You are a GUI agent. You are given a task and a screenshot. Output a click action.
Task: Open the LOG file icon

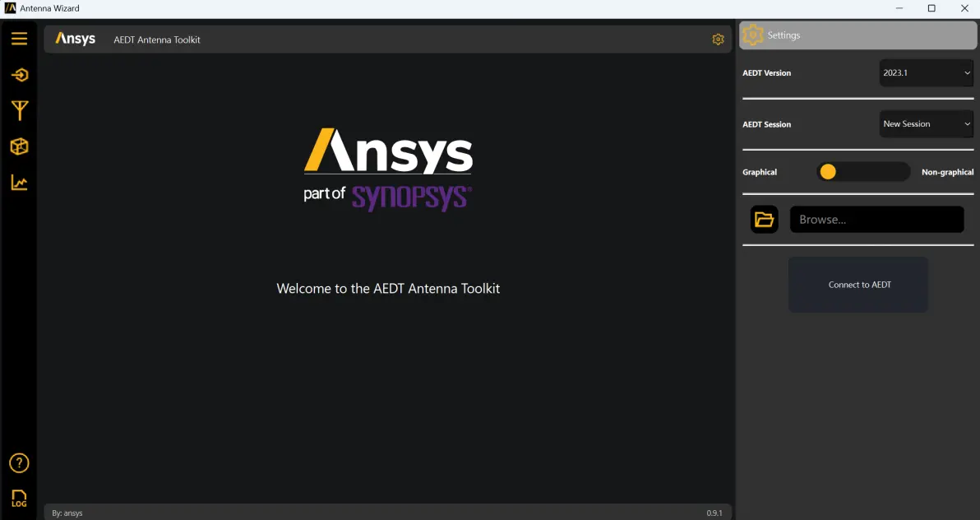click(20, 499)
